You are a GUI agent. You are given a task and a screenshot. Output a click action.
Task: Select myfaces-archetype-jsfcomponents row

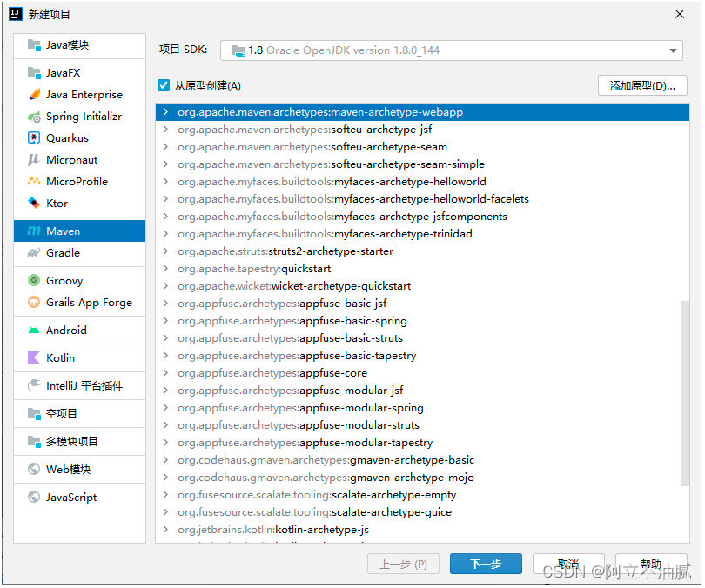coord(422,217)
